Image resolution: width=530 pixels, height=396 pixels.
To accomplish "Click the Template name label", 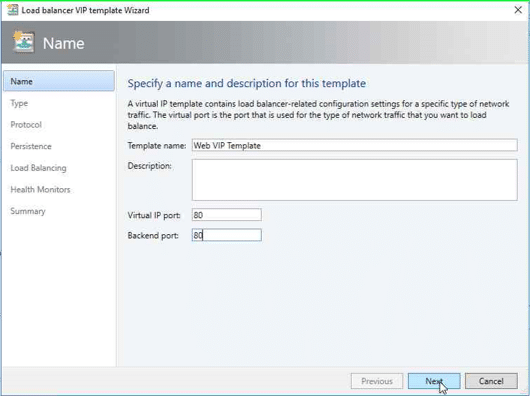I will (157, 146).
